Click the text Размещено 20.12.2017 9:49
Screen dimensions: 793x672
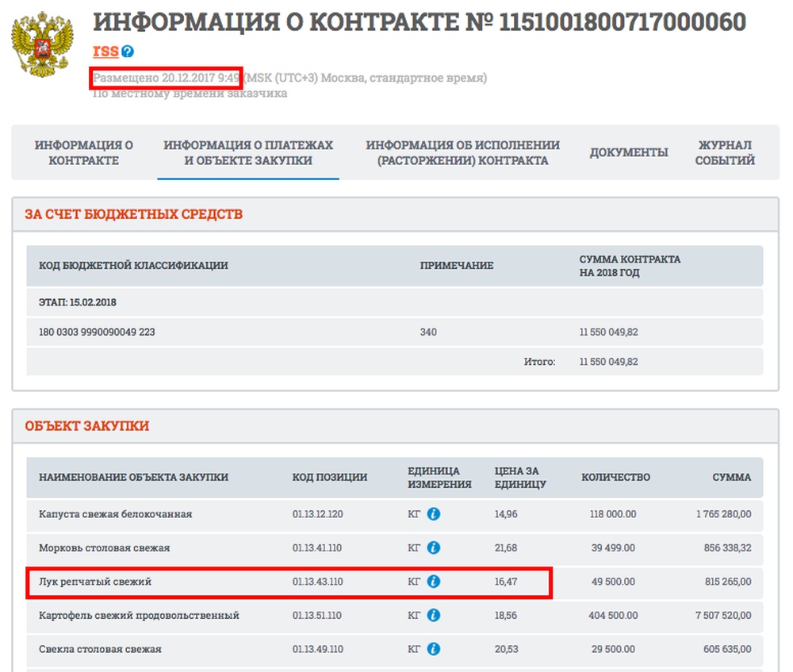167,78
